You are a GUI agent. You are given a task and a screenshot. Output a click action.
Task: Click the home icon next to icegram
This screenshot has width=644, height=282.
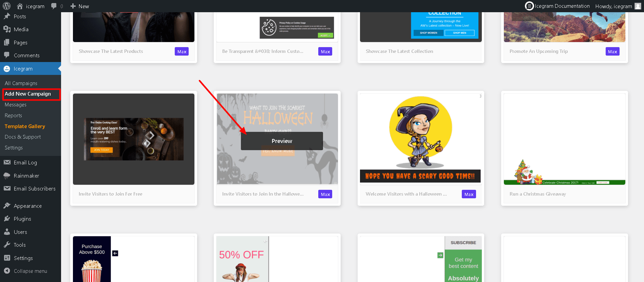coord(20,6)
